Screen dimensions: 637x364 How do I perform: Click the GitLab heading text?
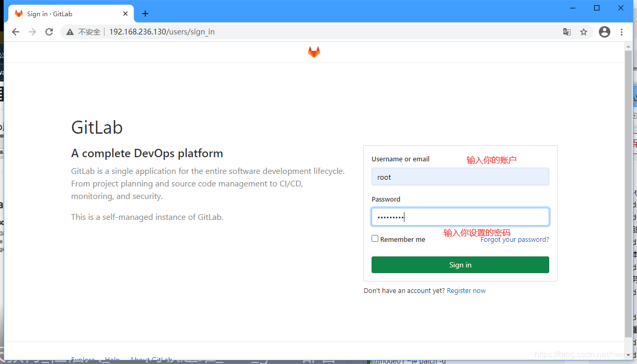coord(97,127)
